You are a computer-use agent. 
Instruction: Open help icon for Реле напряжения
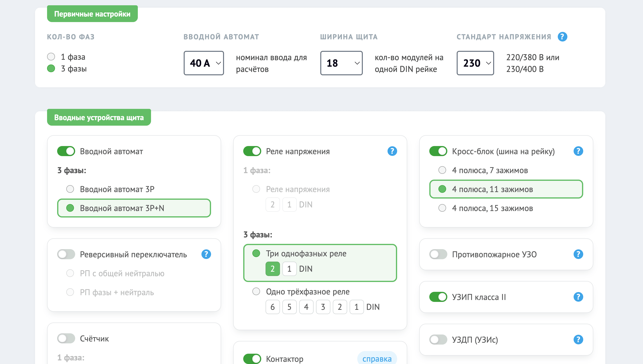click(392, 151)
